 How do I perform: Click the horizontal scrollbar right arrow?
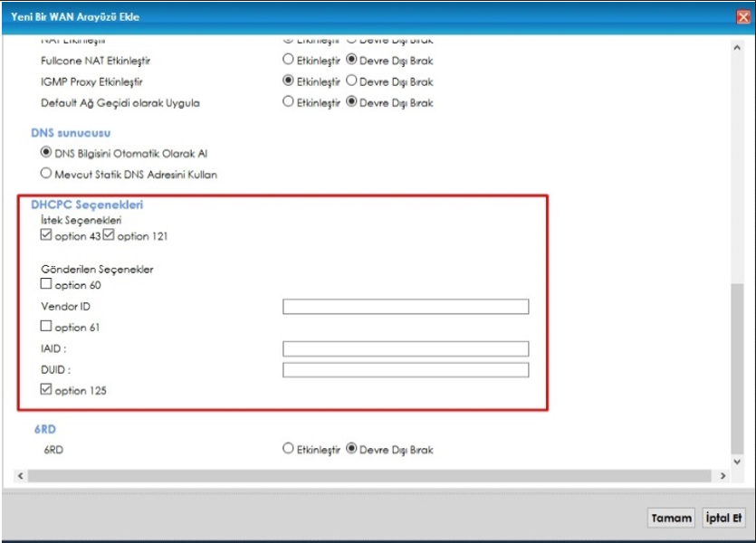(723, 475)
